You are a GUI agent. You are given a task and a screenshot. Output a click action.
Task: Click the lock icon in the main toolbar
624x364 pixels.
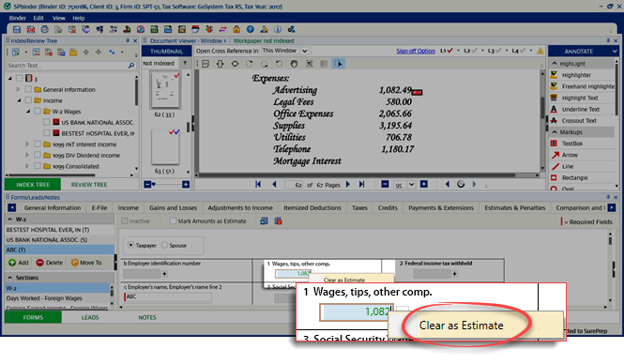236,29
